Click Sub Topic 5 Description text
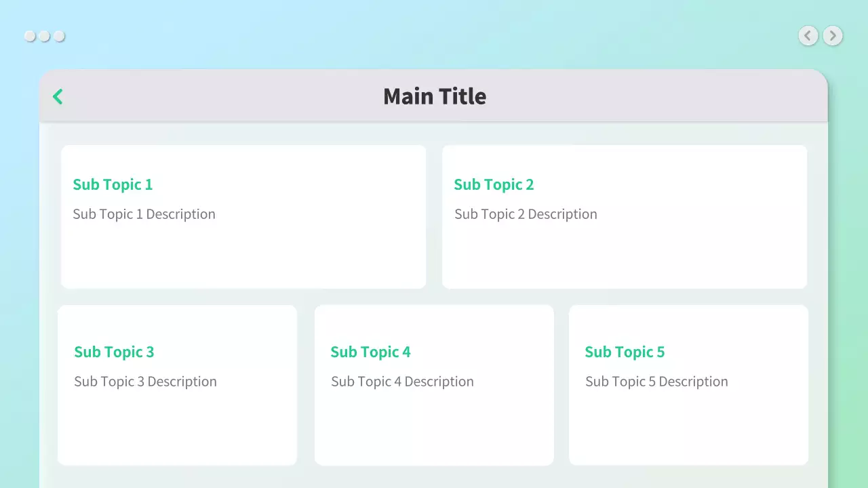 656,382
